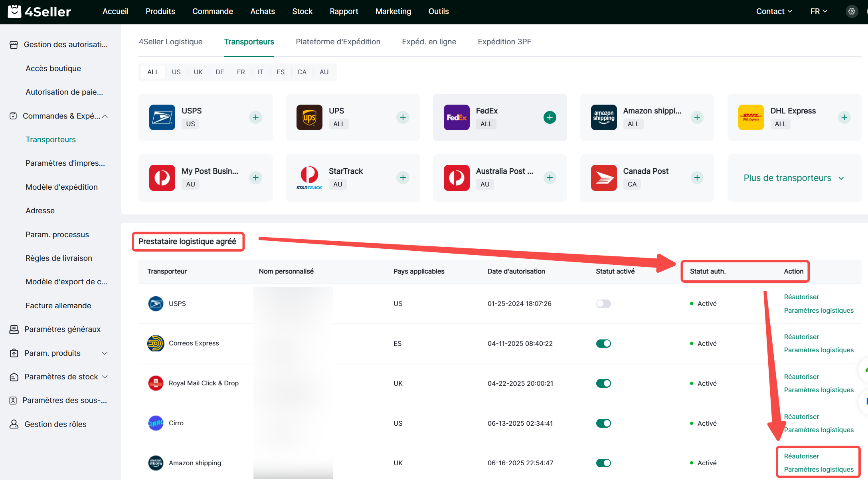Add USPS carrier with plus icon
The height and width of the screenshot is (480, 868).
pyautogui.click(x=255, y=117)
